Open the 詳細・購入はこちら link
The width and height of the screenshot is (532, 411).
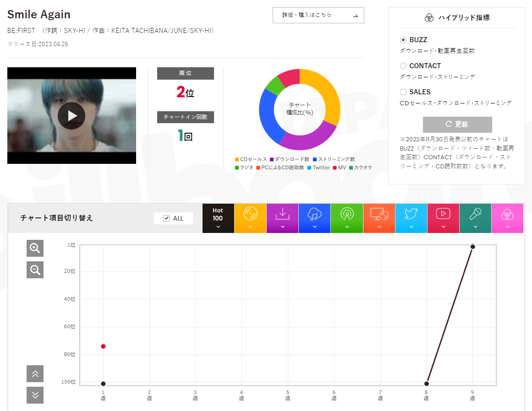pos(318,15)
